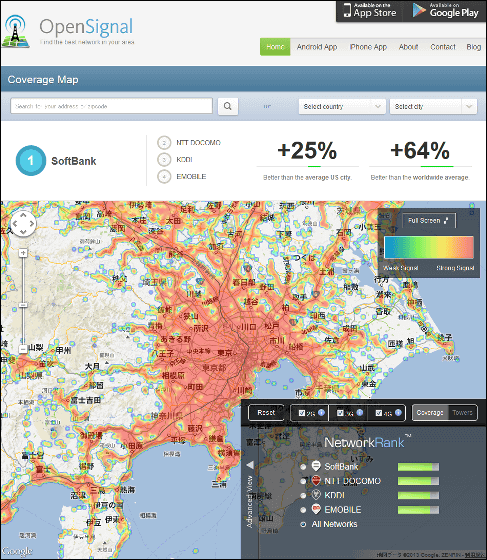Click the address or zipcode search field

(x=111, y=106)
